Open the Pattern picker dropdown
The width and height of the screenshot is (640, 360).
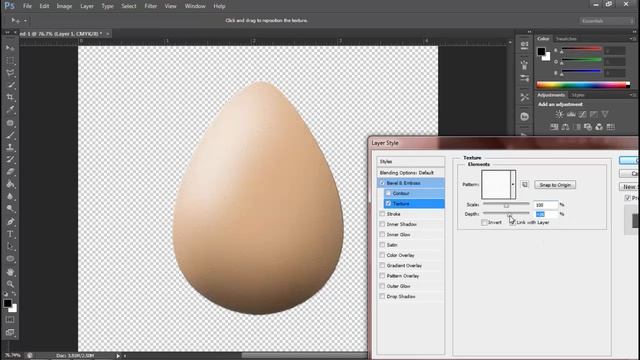pos(513,184)
